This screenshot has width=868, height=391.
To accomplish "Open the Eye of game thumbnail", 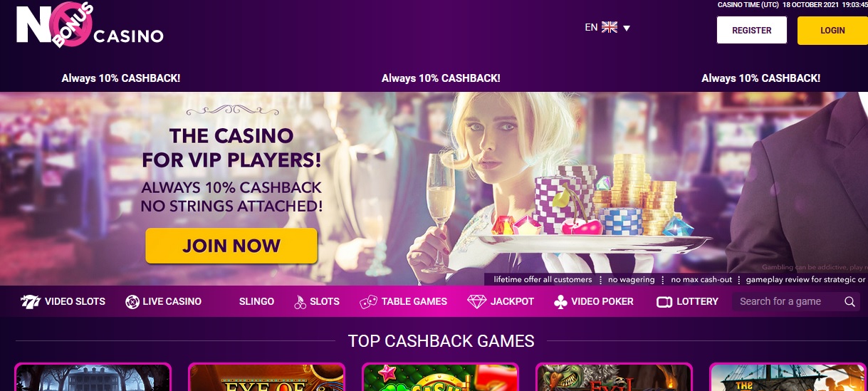I will (x=266, y=377).
